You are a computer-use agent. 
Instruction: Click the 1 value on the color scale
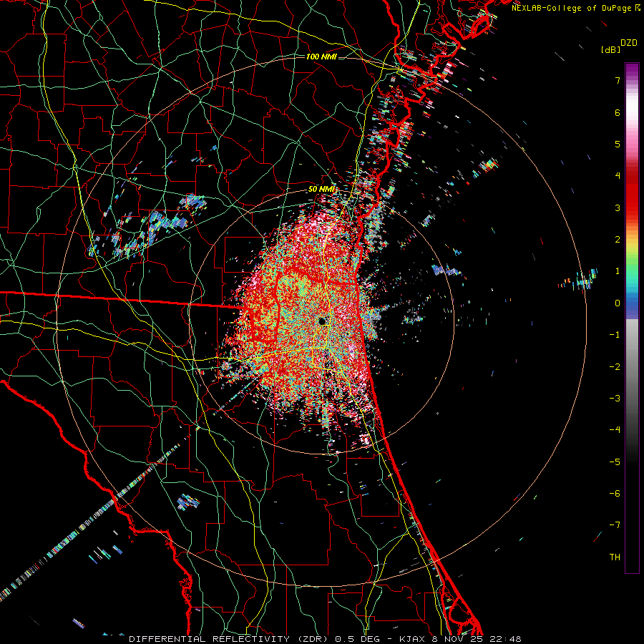coord(618,271)
